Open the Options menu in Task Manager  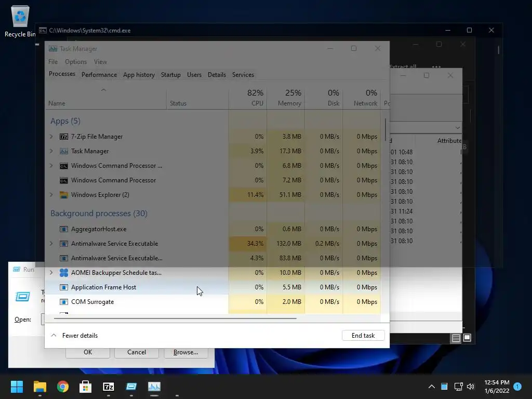tap(76, 62)
